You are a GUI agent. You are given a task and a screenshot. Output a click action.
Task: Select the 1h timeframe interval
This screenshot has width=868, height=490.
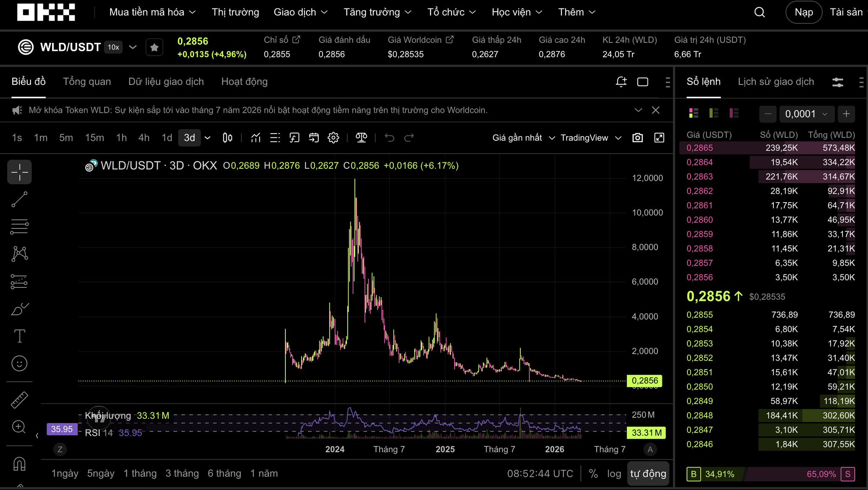121,138
